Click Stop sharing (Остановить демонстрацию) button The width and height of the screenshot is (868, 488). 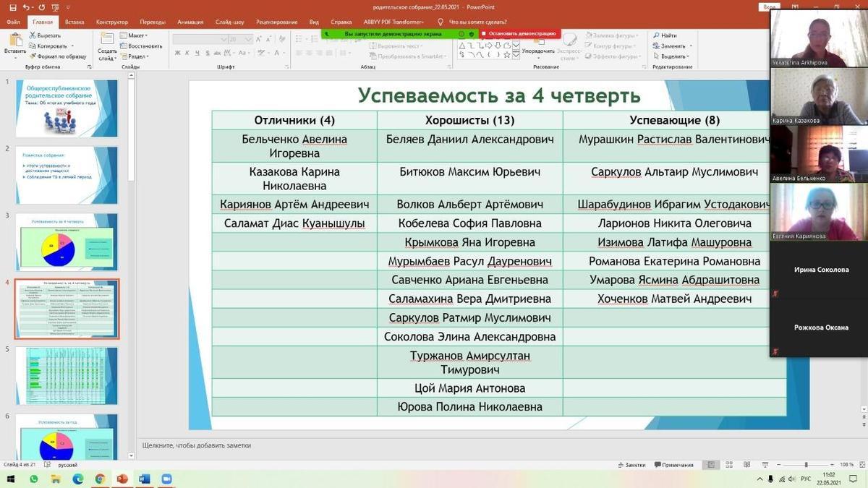pyautogui.click(x=518, y=33)
